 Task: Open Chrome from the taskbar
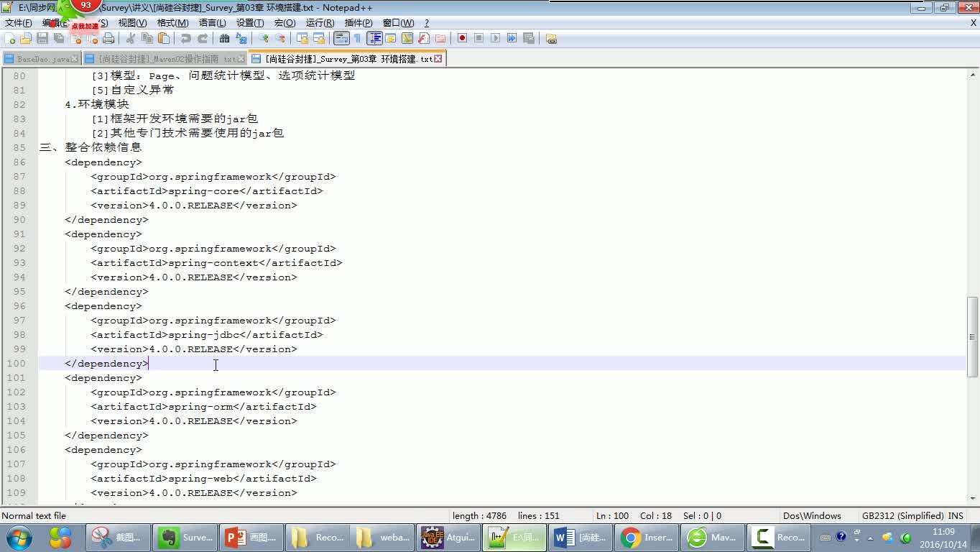pos(648,538)
